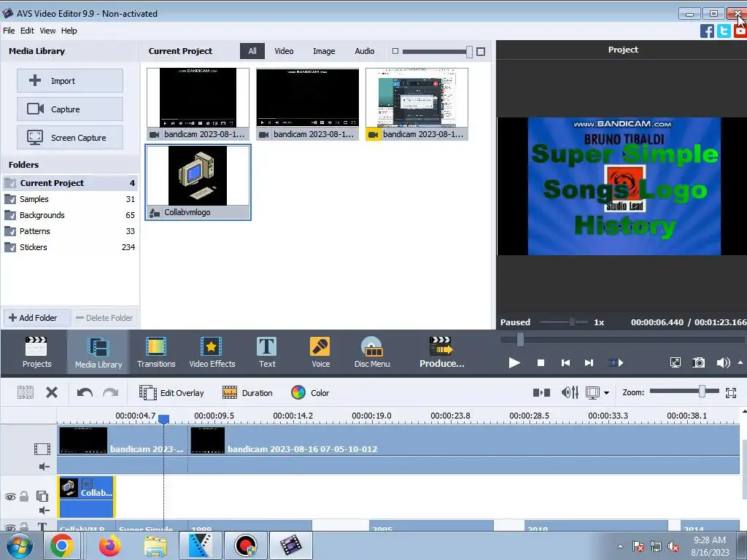This screenshot has width=747, height=560.
Task: Stop the preview playback
Action: click(x=541, y=363)
